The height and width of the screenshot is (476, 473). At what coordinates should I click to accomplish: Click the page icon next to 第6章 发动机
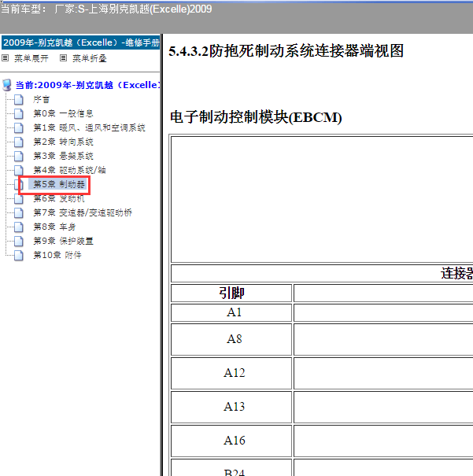point(19,199)
